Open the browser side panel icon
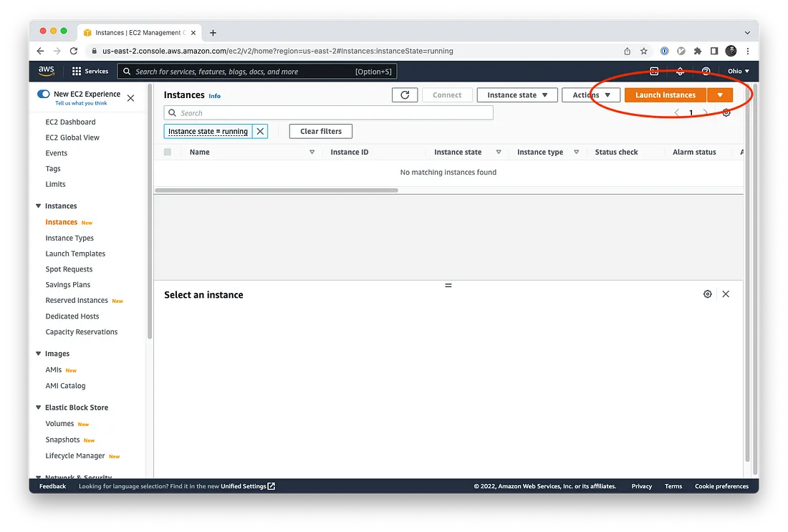 coord(714,51)
